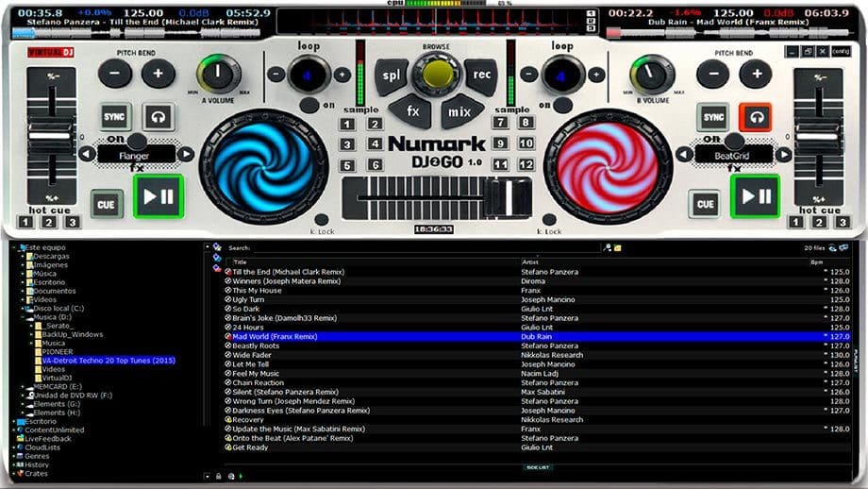
Task: Click deck A play/pause button
Action: click(x=159, y=196)
